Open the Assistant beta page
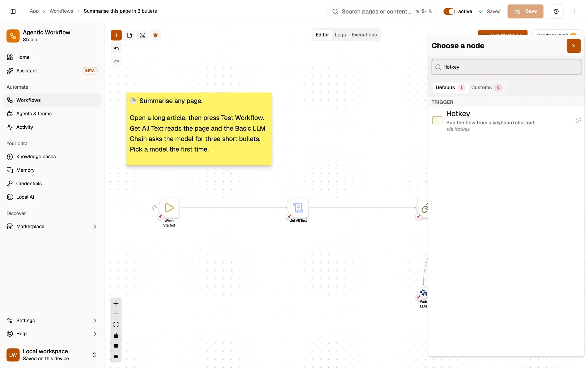This screenshot has height=368, width=588. pyautogui.click(x=52, y=71)
